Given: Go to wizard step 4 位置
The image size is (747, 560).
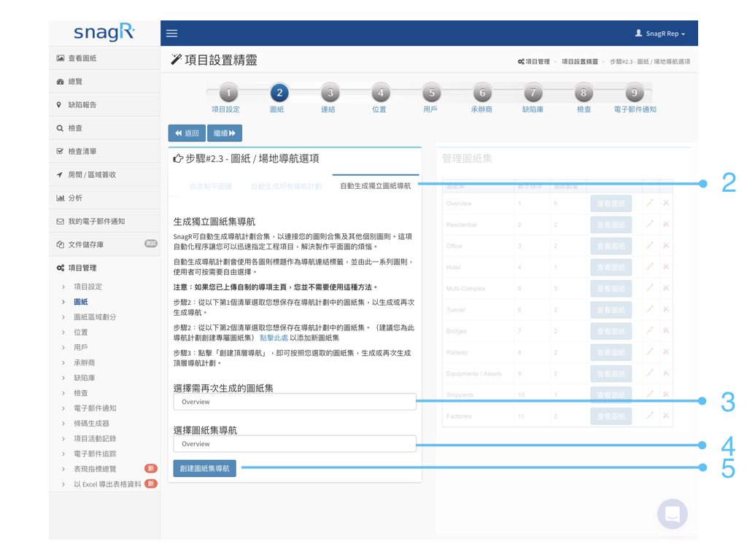Looking at the screenshot, I should pyautogui.click(x=381, y=93).
